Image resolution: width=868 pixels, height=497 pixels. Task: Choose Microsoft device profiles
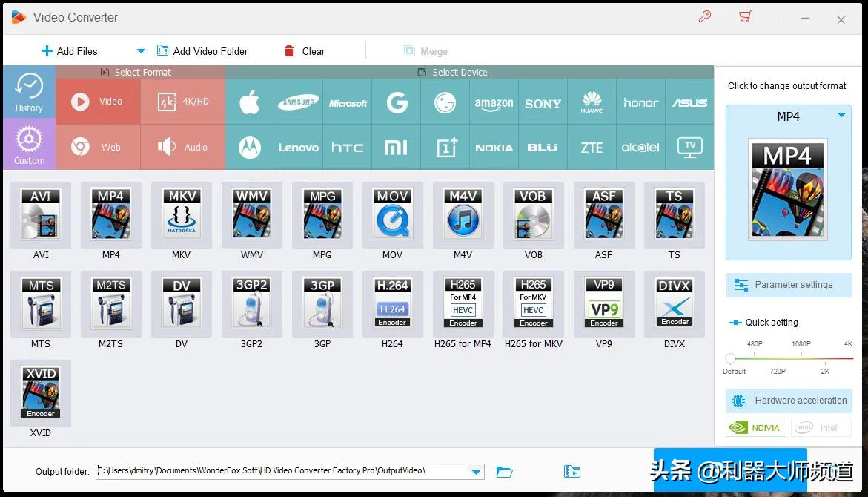[x=348, y=102]
